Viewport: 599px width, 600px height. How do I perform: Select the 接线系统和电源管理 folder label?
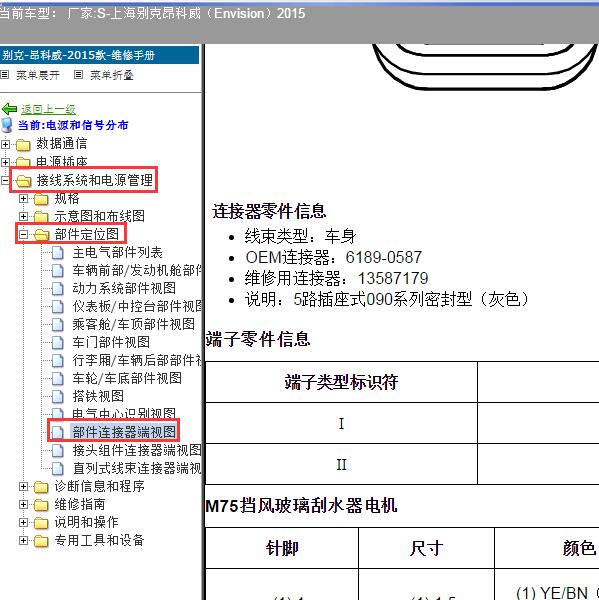click(x=95, y=180)
